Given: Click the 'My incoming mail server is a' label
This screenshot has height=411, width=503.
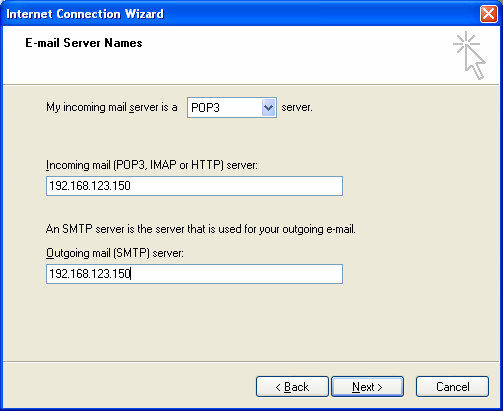Looking at the screenshot, I should (x=112, y=107).
